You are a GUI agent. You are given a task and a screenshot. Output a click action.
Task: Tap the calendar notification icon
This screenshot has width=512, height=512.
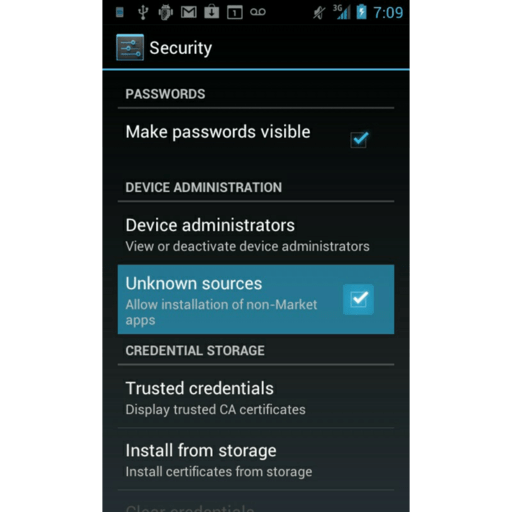[x=235, y=13]
